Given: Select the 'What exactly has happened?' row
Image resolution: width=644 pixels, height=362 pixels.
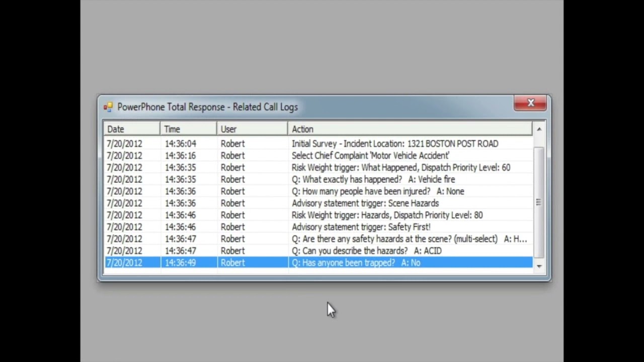Looking at the screenshot, I should 318,179.
